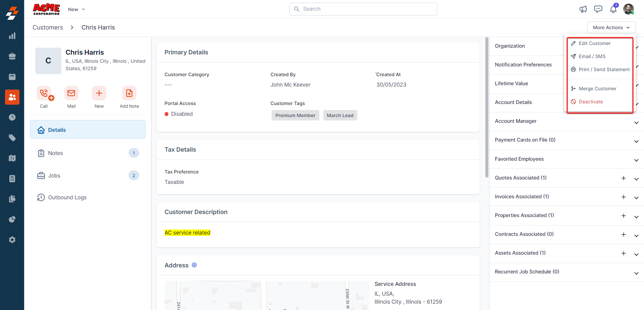Screen dimensions: 644x310
Task: Open the chat messages icon
Action: pyautogui.click(x=598, y=9)
